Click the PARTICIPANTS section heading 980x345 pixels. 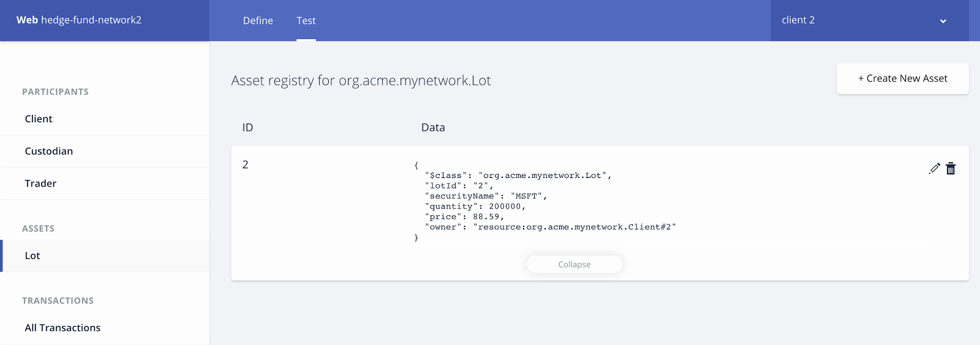[55, 92]
